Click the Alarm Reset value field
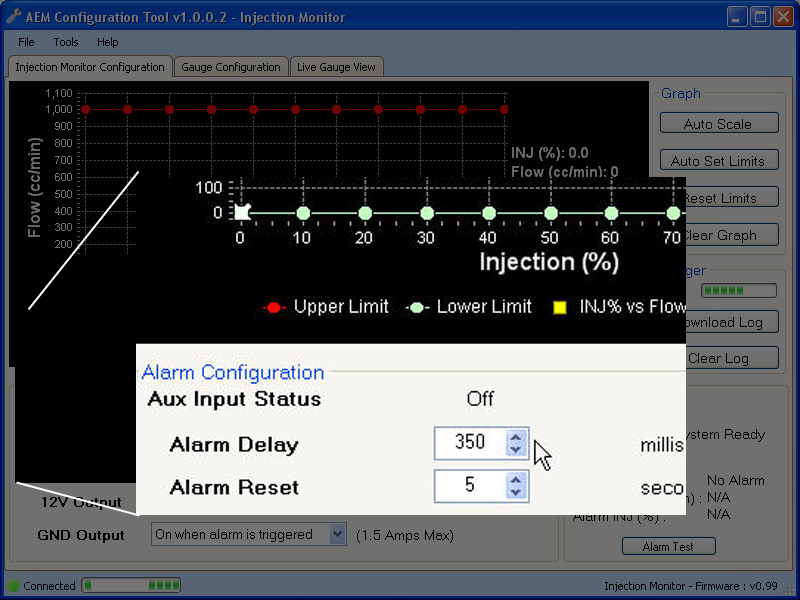Viewport: 800px width, 600px height. 470,486
